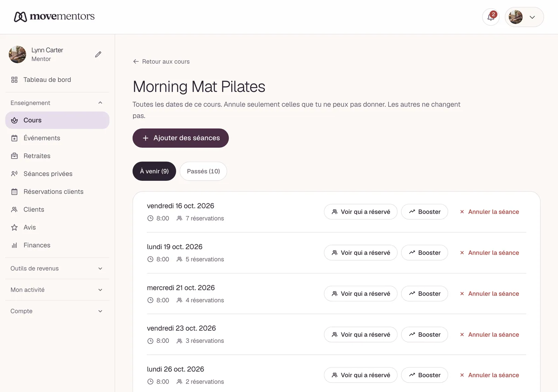The height and width of the screenshot is (392, 558).
Task: Open Tableau de bord grid icon
Action: [x=14, y=80]
